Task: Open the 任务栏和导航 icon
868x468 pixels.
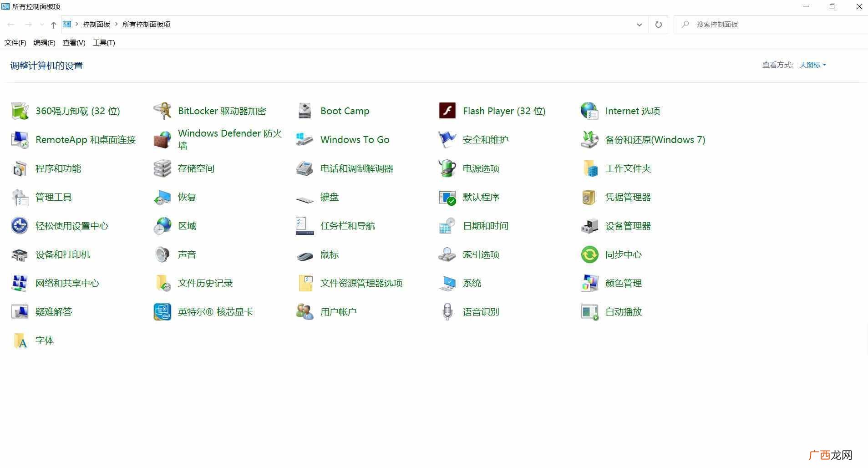Action: [305, 226]
